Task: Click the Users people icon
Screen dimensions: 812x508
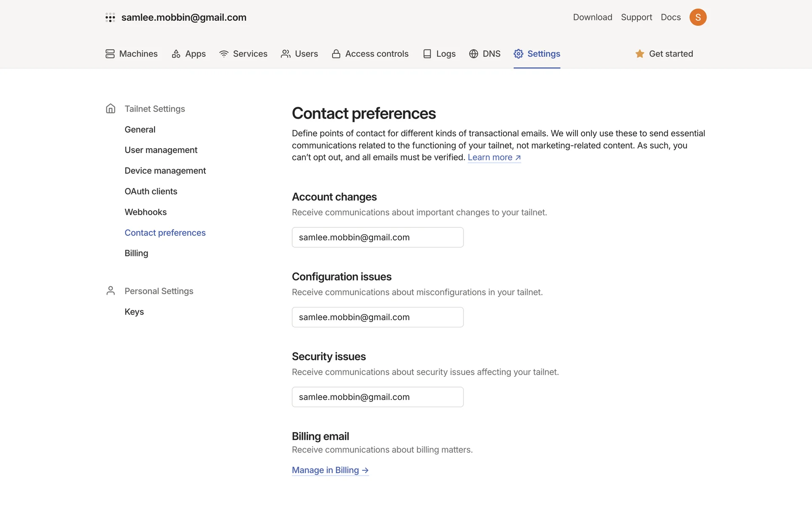Action: coord(285,54)
